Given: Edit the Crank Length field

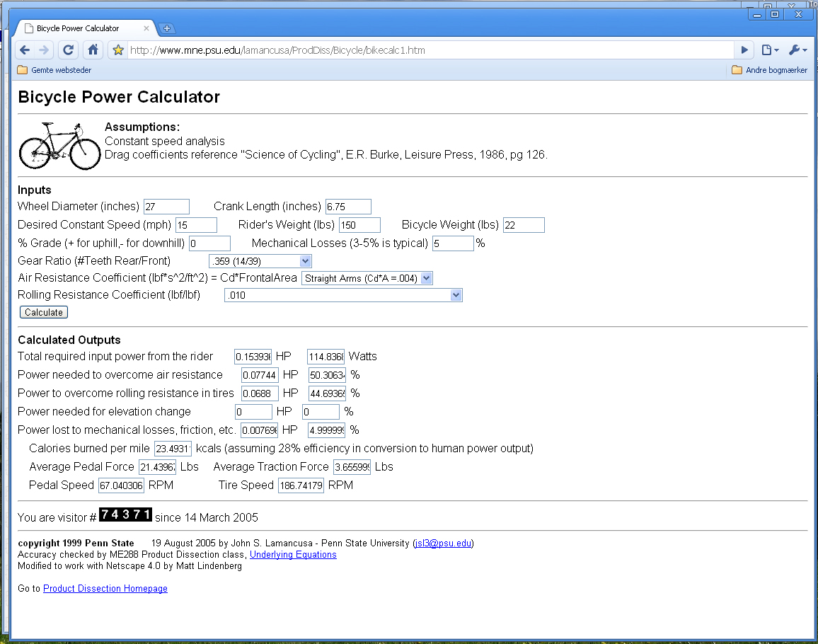Looking at the screenshot, I should [x=348, y=207].
